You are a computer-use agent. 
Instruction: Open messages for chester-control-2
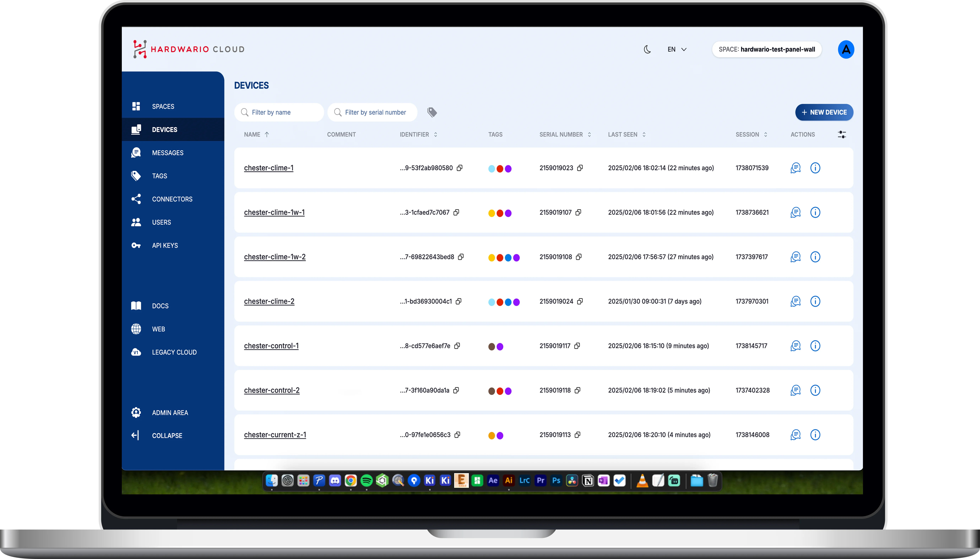(795, 390)
